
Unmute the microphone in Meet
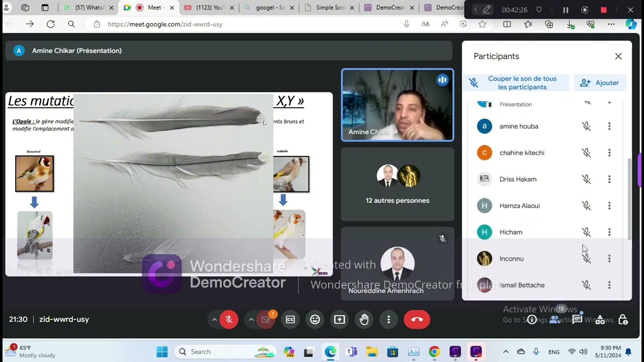point(228,319)
